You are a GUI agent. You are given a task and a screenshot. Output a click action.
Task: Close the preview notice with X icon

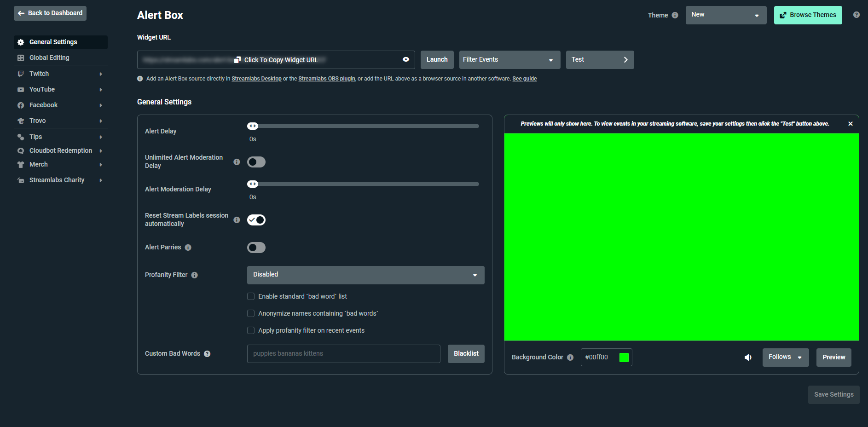[x=850, y=124]
